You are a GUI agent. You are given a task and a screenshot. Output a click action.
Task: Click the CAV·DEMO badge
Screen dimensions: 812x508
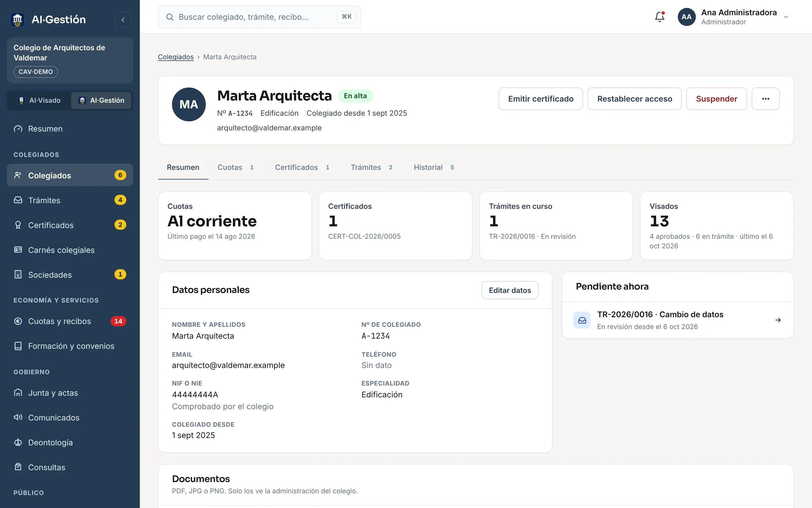click(36, 72)
